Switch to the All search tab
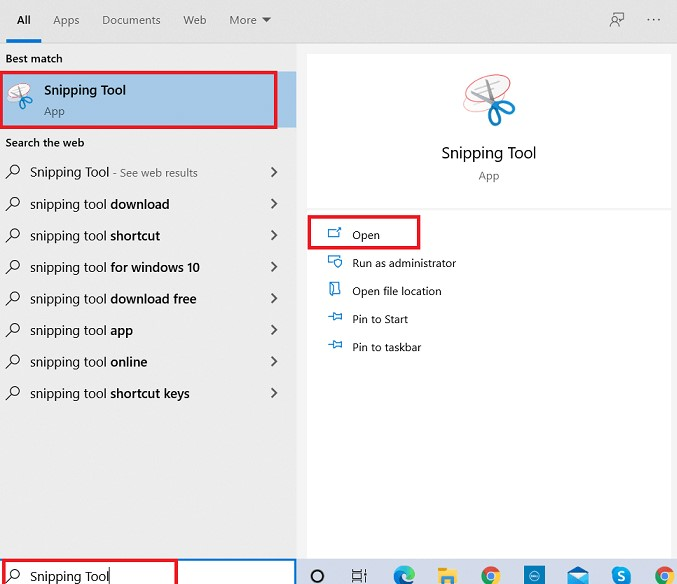 (x=24, y=20)
